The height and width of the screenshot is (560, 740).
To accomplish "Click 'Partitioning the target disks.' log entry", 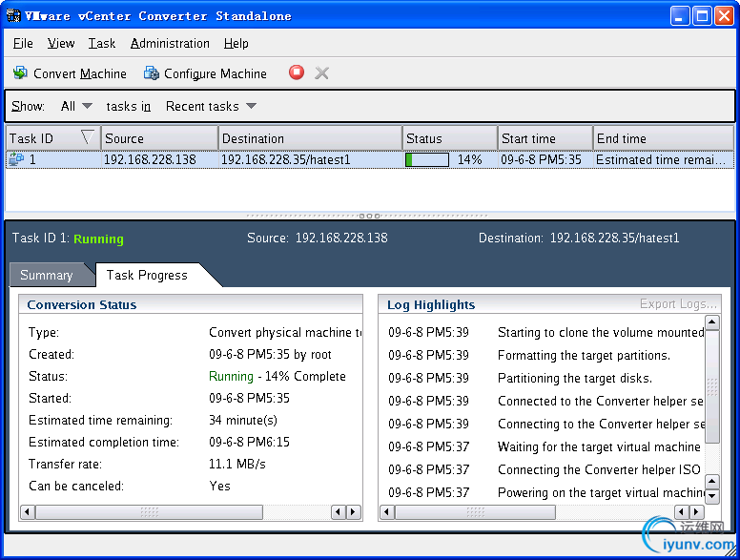I will click(x=575, y=378).
